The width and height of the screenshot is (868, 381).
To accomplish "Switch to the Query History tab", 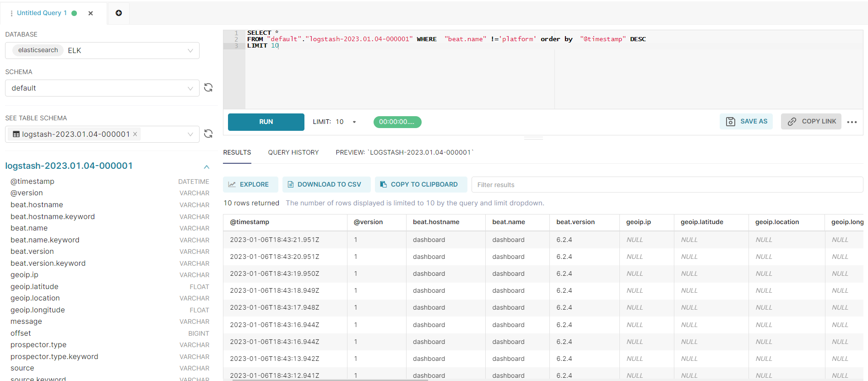I will [x=293, y=152].
